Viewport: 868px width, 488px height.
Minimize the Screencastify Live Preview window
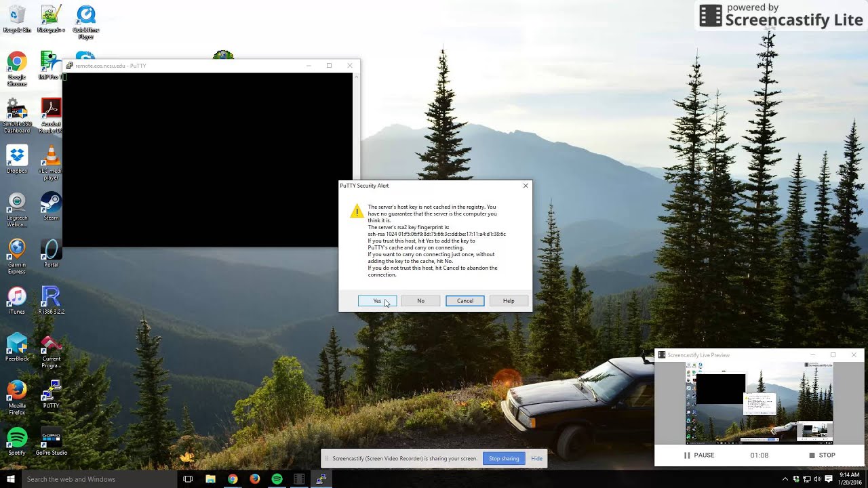pyautogui.click(x=812, y=354)
